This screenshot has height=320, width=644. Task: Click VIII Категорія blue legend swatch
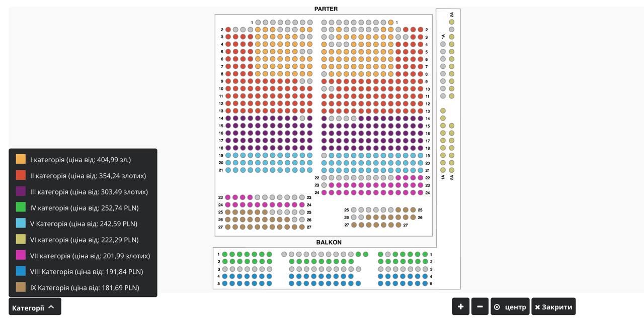21,271
